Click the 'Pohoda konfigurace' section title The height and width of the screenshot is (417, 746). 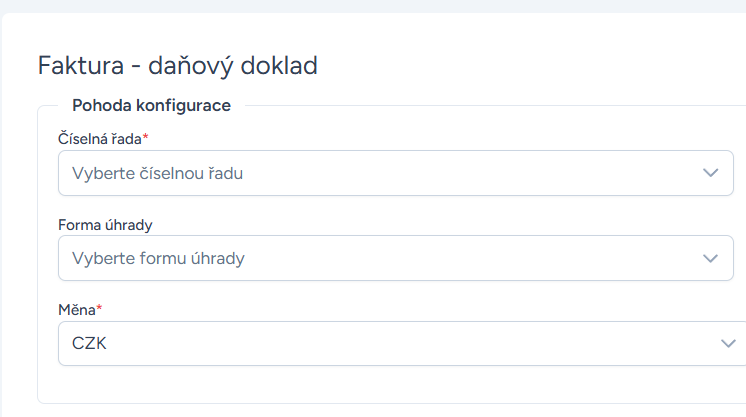[x=151, y=105]
